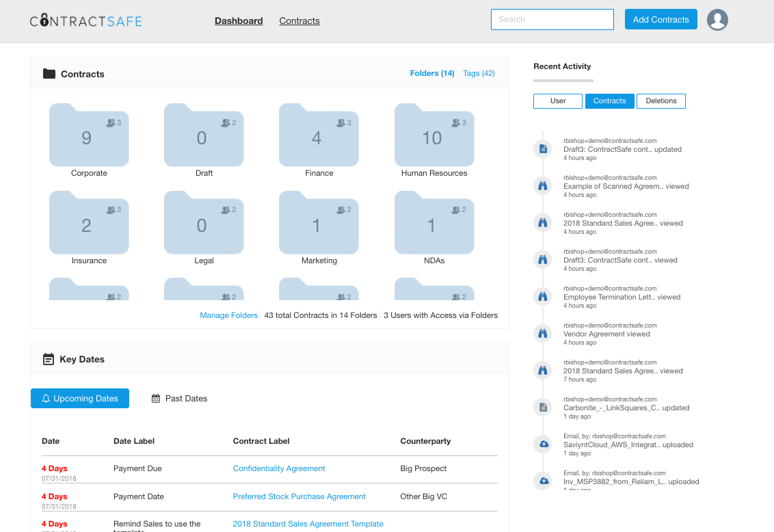This screenshot has width=774, height=532.
Task: Click the document icon beside Draft3 updated activity
Action: click(x=543, y=148)
